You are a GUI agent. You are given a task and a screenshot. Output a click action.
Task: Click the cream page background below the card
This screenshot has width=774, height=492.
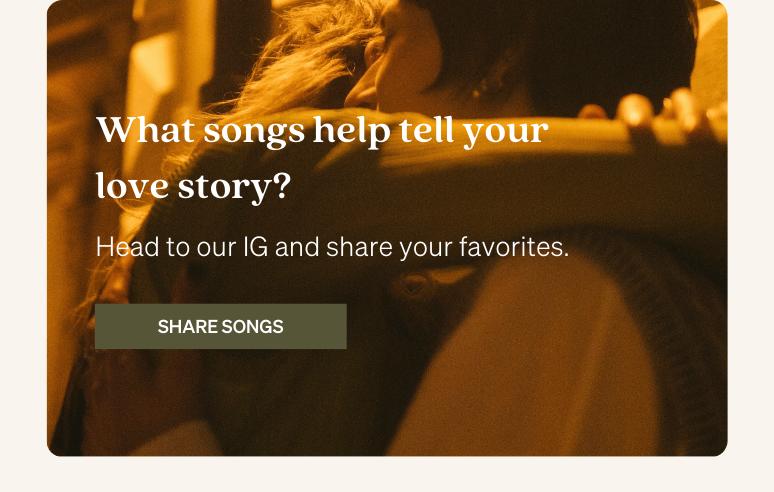[387, 475]
